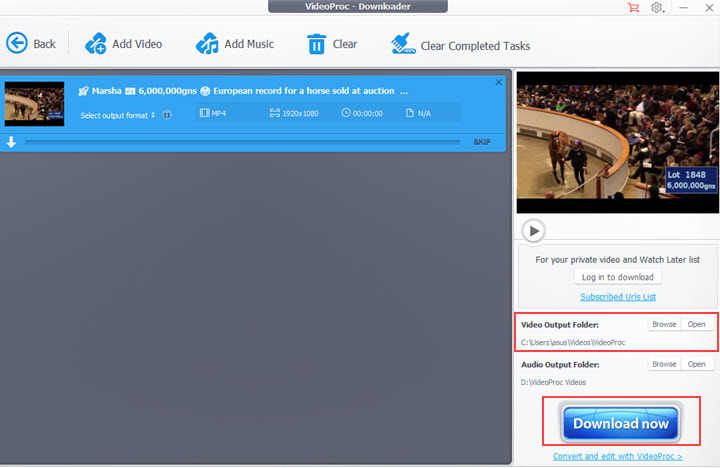Click the MP4 format film icon
This screenshot has width=720, height=468.
(204, 113)
